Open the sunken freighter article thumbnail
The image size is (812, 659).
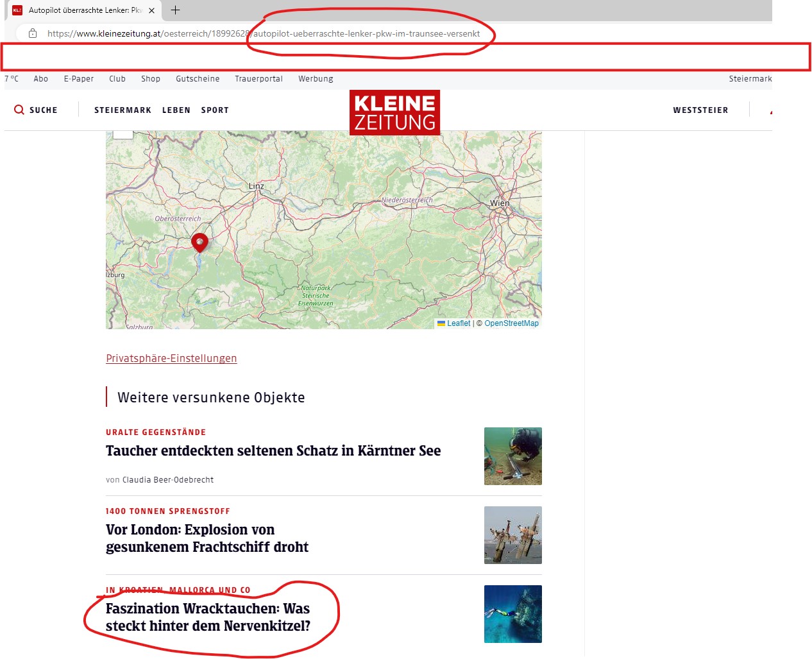tap(512, 535)
